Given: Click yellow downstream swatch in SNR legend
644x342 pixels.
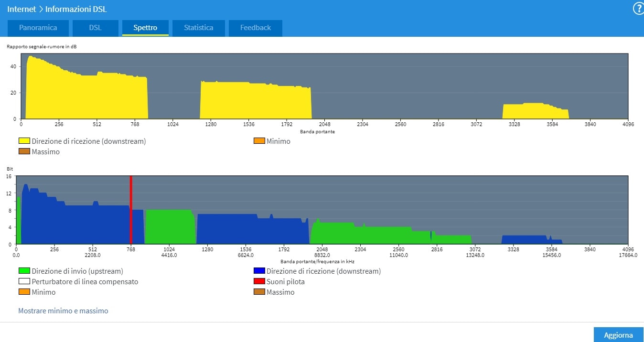Looking at the screenshot, I should 24,141.
